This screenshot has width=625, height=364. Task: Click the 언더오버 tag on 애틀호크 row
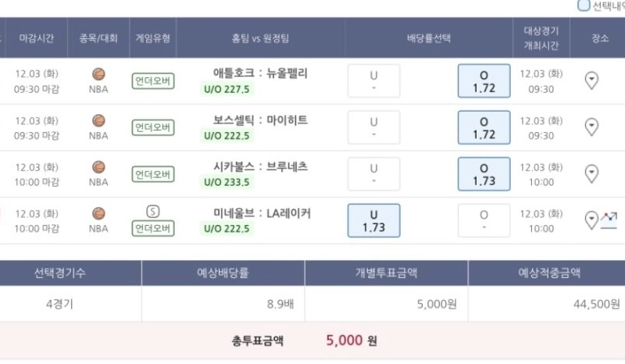tap(152, 81)
